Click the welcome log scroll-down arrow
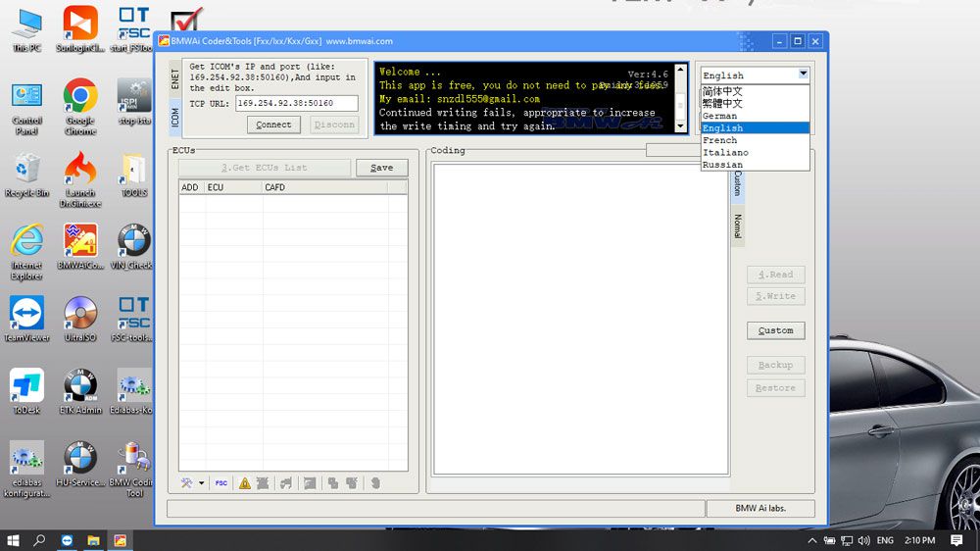Screen dimensions: 980x551 pyautogui.click(x=681, y=126)
